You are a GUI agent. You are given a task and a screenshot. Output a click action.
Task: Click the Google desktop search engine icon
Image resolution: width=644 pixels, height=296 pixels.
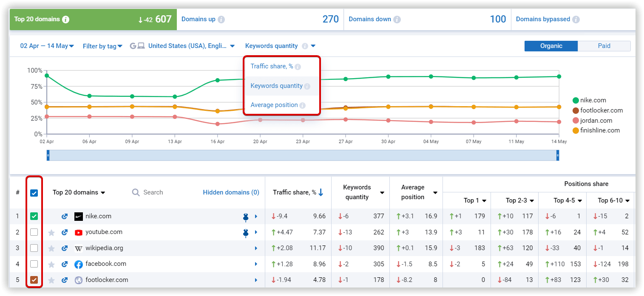tap(137, 46)
